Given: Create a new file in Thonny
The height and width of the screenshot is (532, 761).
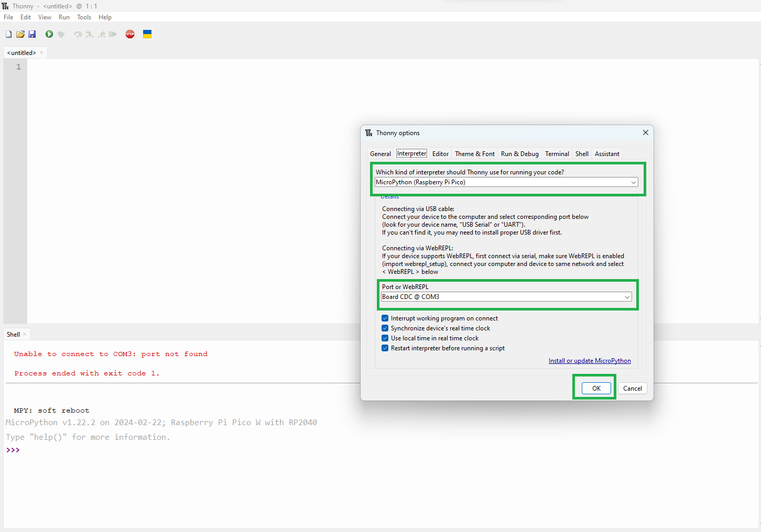Looking at the screenshot, I should [8, 34].
